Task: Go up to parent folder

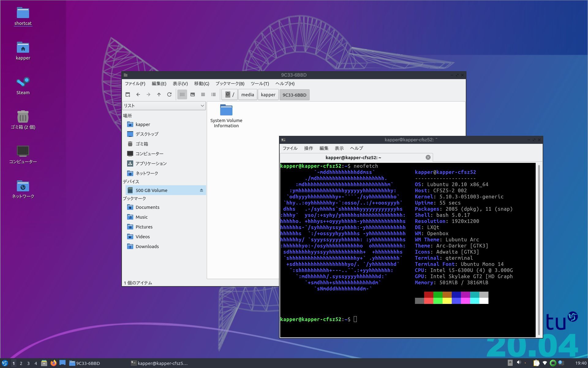Action: tap(159, 94)
